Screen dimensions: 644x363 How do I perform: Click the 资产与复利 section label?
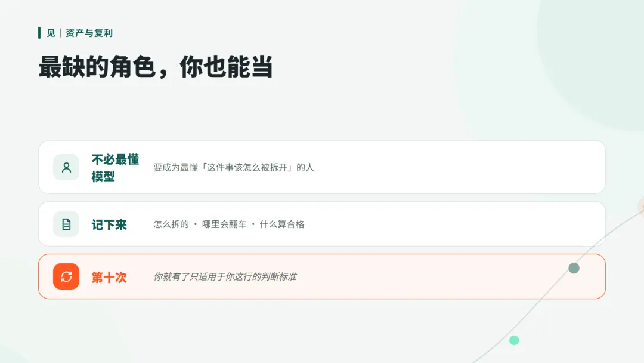89,33
